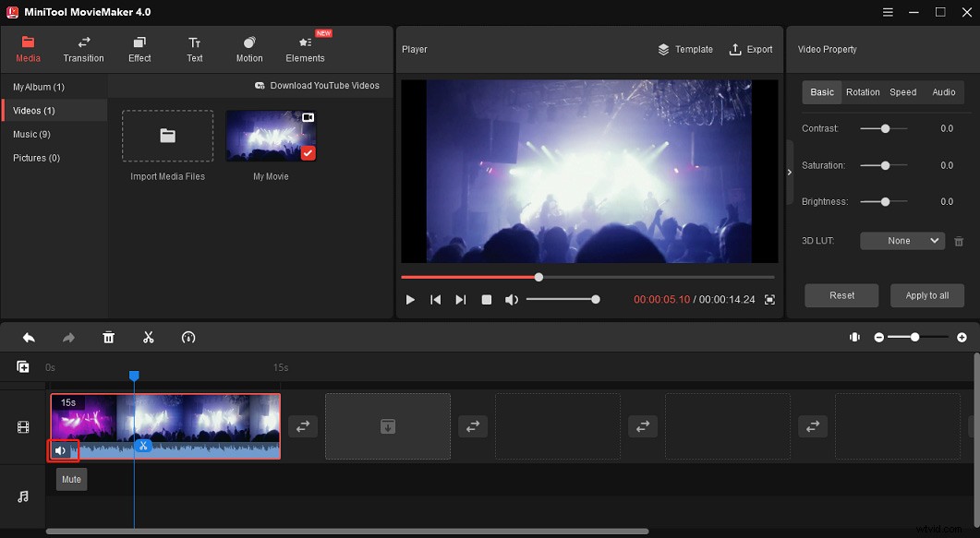The image size is (980, 538).
Task: Undo the last edit
Action: 28,337
